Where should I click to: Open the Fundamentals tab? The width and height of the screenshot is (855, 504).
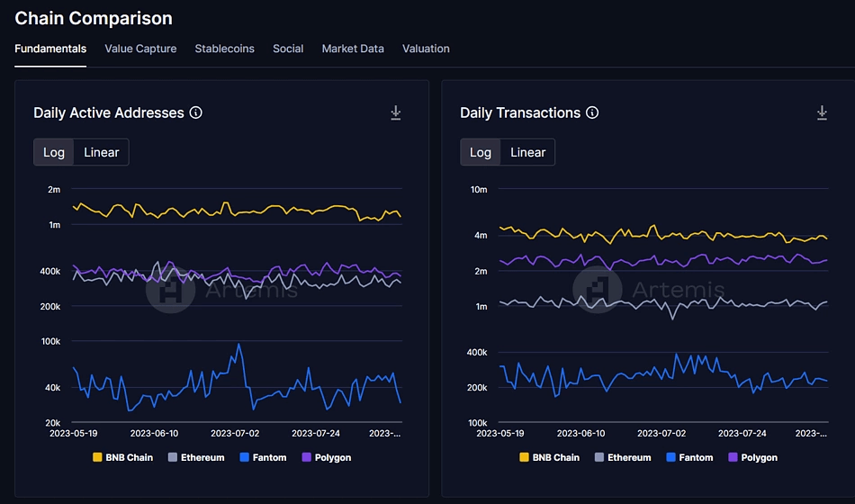coord(50,49)
